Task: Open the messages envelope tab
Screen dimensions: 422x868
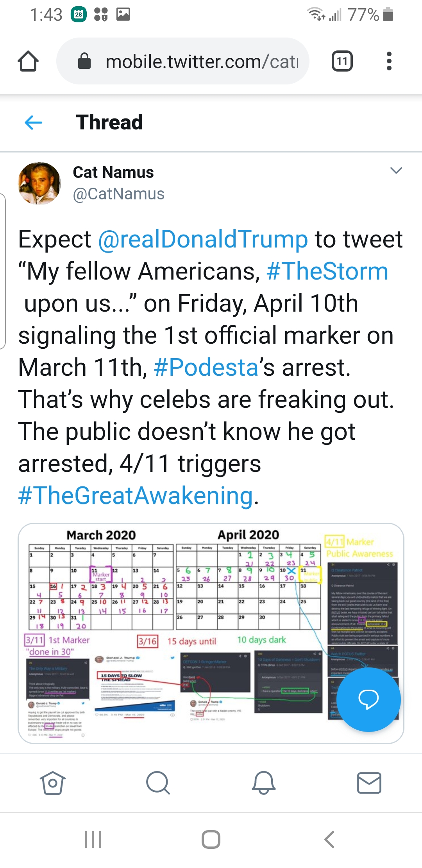Action: 369,783
